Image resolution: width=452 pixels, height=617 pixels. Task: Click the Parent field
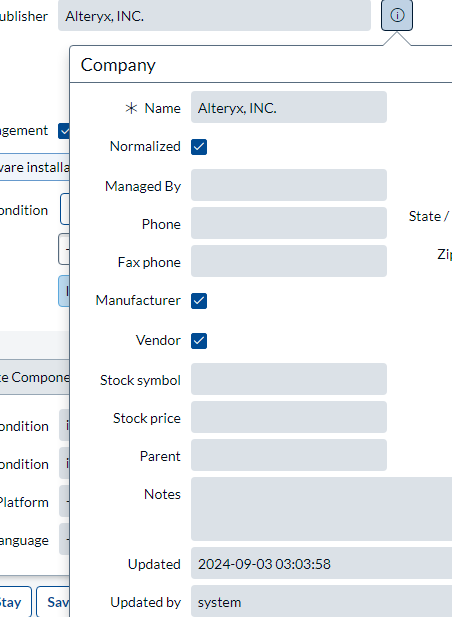tap(289, 455)
